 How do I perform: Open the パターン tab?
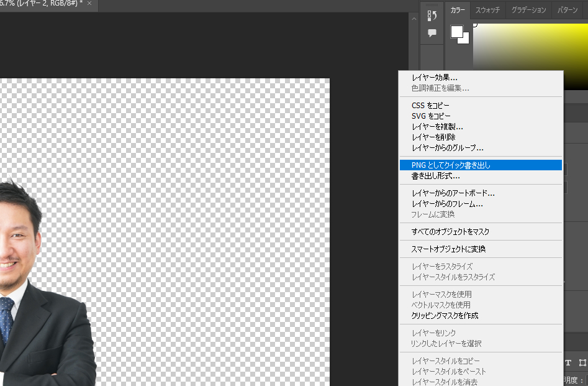(x=568, y=10)
